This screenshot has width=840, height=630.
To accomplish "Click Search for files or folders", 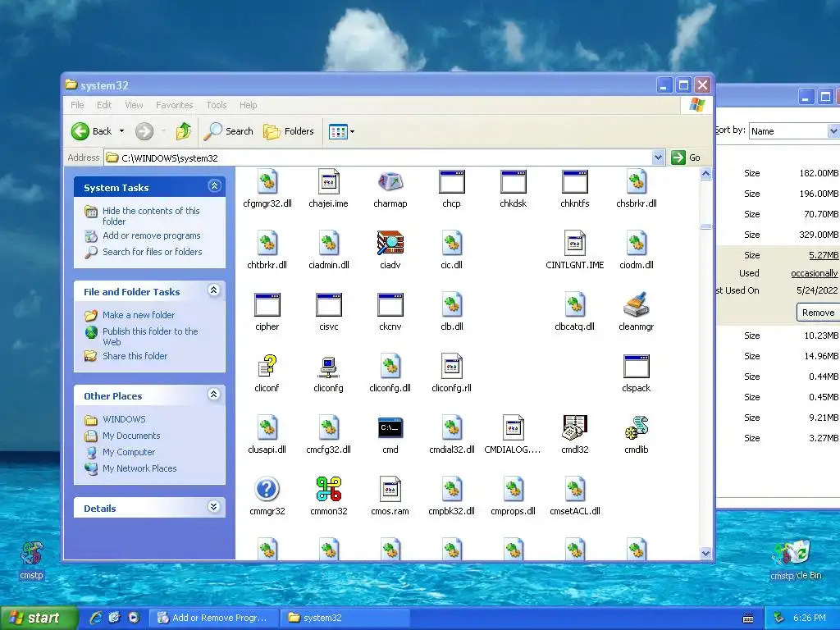I will 152,252.
